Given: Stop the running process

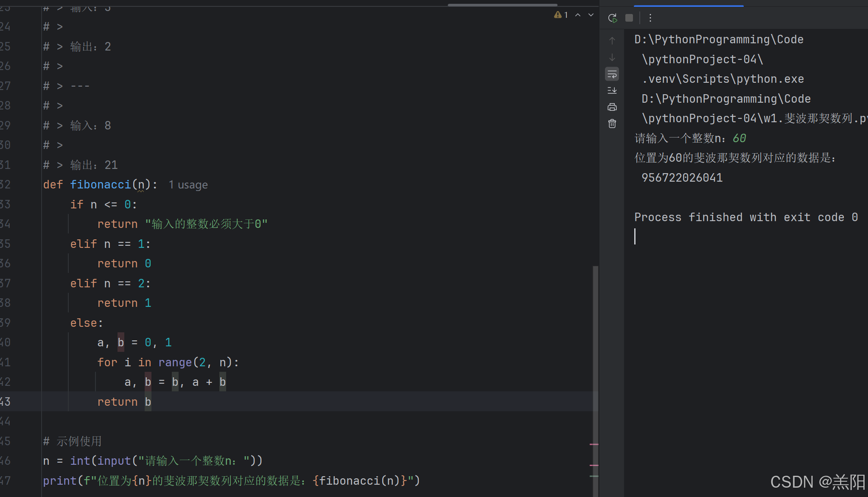Looking at the screenshot, I should (x=629, y=18).
